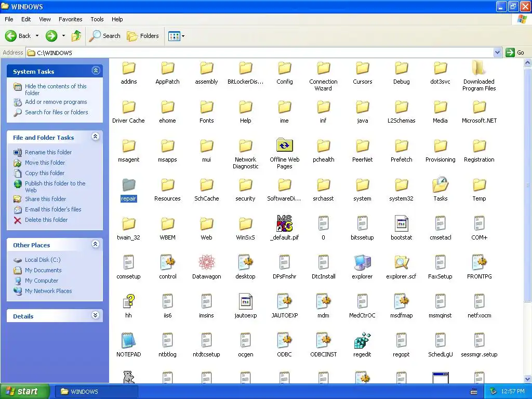Open the View menu
Viewport: 532px width, 399px height.
click(45, 19)
